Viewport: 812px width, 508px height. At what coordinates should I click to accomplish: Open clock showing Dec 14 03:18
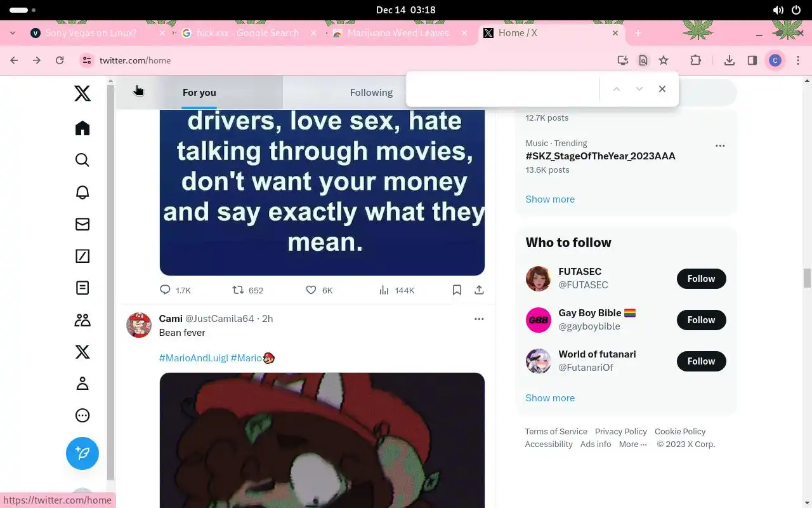tap(405, 10)
